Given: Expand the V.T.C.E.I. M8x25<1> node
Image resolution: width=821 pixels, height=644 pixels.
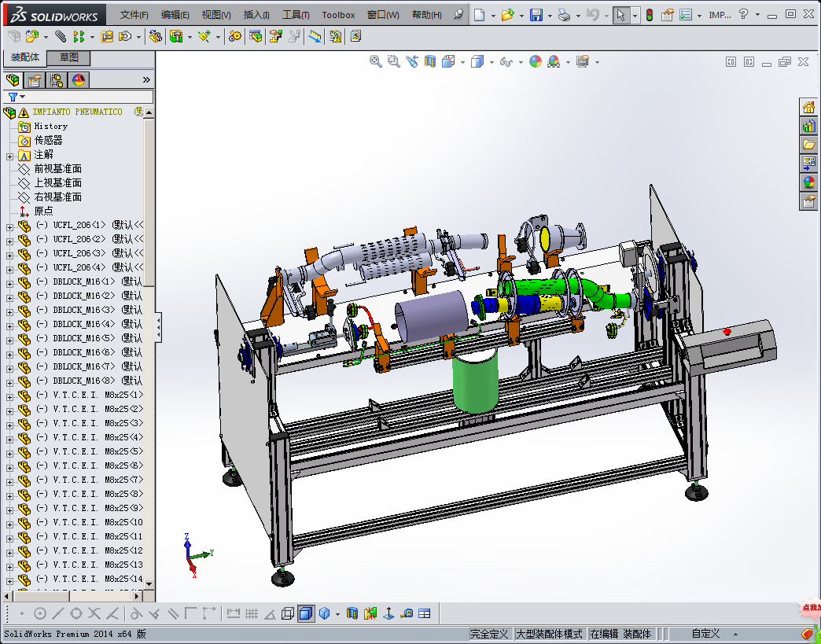Looking at the screenshot, I should pos(9,397).
